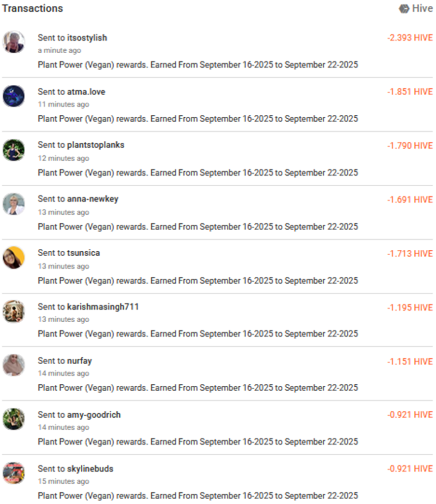Open plantstoplanks avatar picture

[14, 150]
